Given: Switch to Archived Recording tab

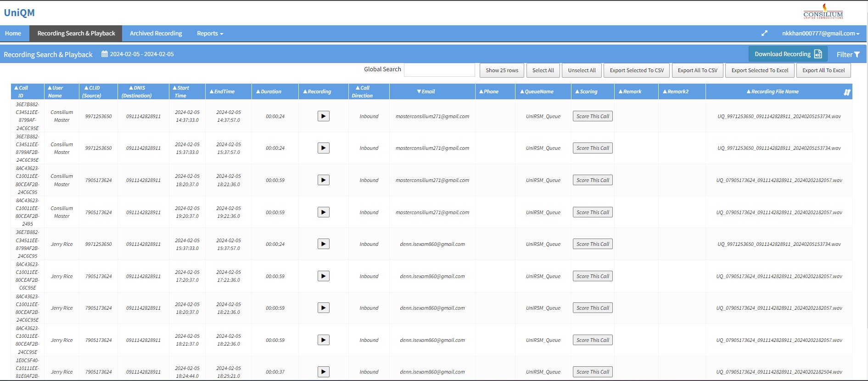Looking at the screenshot, I should tap(156, 34).
